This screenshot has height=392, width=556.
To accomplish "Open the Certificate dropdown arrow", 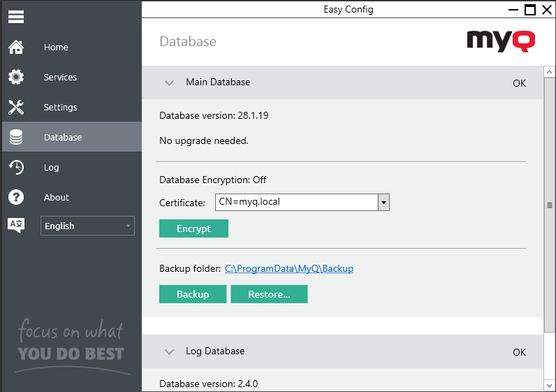I will pyautogui.click(x=383, y=203).
